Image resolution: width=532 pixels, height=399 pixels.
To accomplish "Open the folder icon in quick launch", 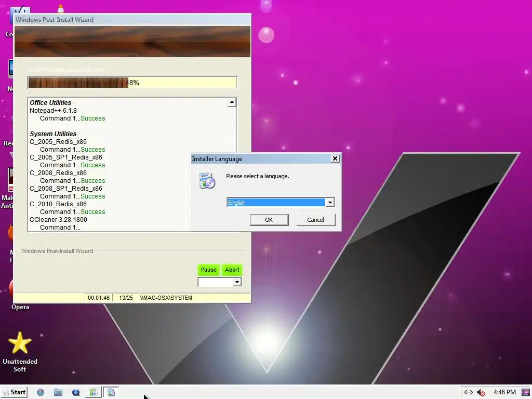I will (58, 392).
